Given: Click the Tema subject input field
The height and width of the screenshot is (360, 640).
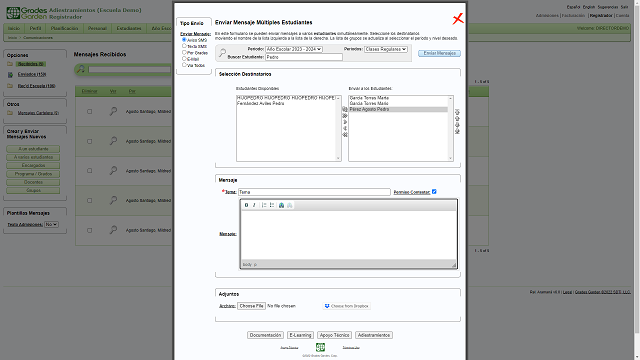Looking at the screenshot, I should point(314,192).
